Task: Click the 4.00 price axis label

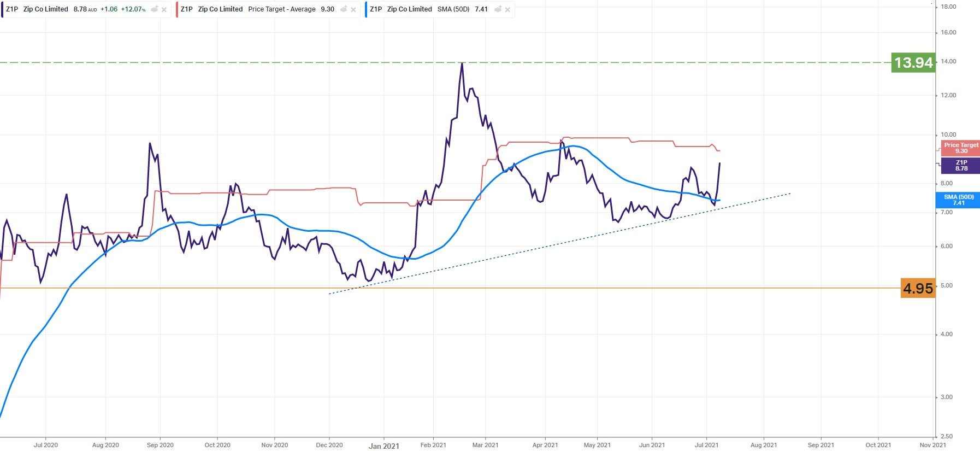Action: click(x=947, y=334)
